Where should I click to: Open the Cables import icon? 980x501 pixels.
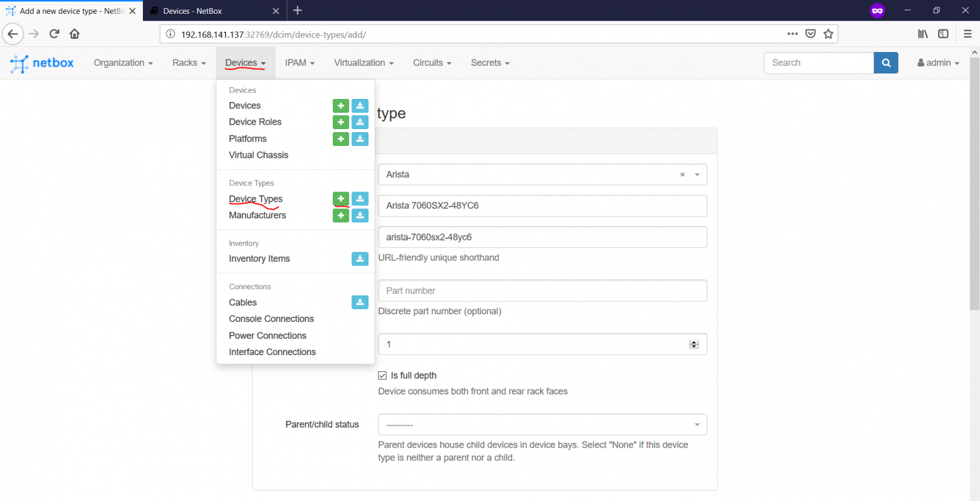click(360, 302)
